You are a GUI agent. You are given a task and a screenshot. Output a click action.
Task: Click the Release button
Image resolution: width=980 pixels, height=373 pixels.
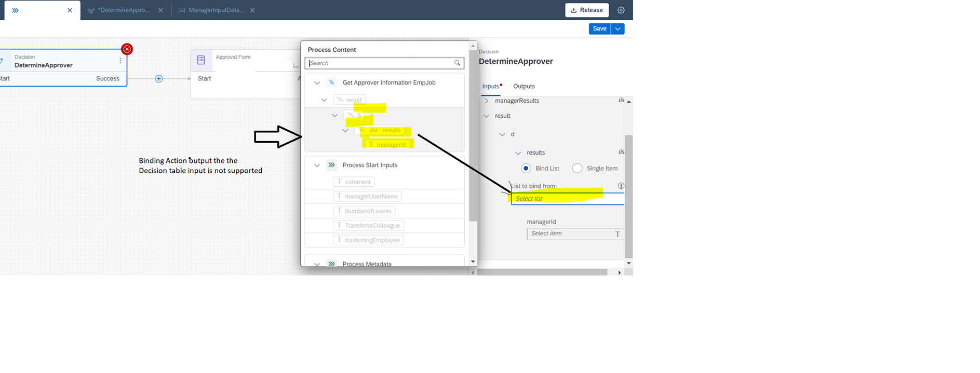586,10
